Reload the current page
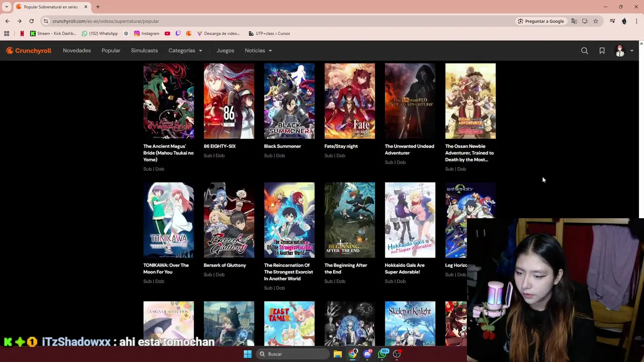This screenshot has height=362, width=644. [31, 21]
